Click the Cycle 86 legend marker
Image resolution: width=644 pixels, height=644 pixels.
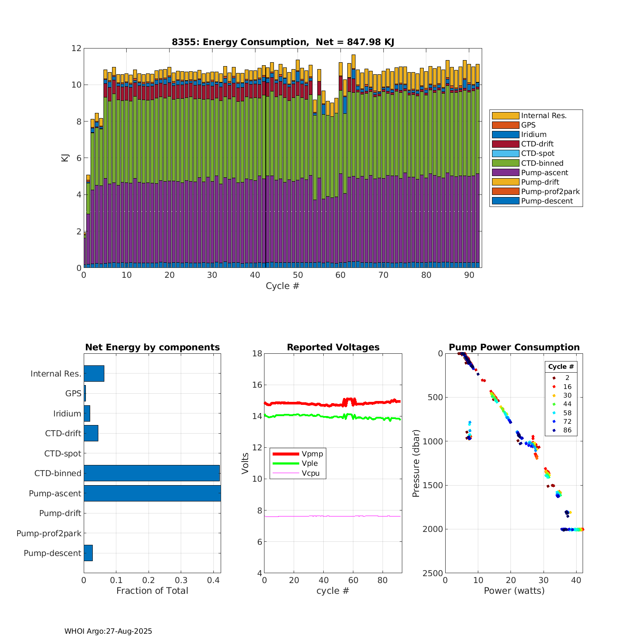pos(554,430)
